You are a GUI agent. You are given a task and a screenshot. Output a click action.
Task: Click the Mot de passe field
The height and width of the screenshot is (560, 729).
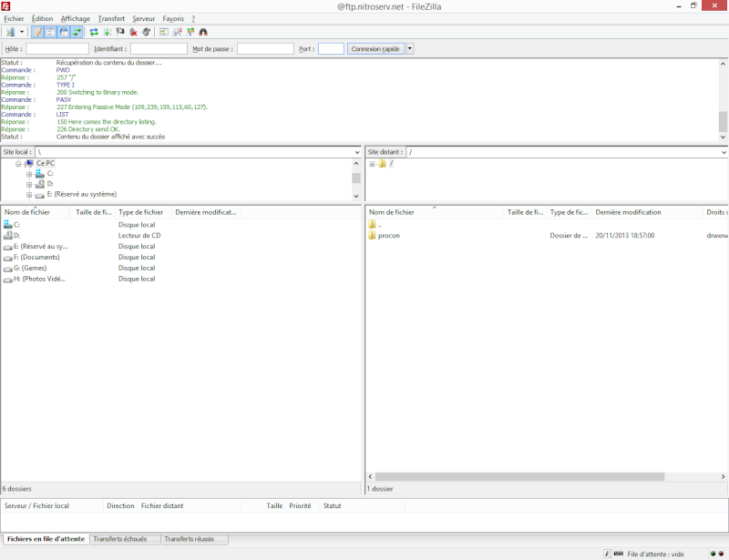[265, 49]
